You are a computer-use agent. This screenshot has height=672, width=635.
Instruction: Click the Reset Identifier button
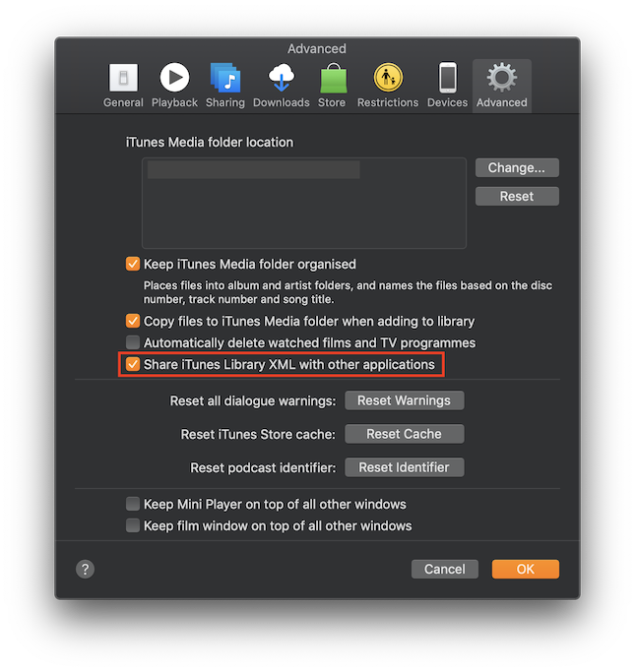coord(405,467)
